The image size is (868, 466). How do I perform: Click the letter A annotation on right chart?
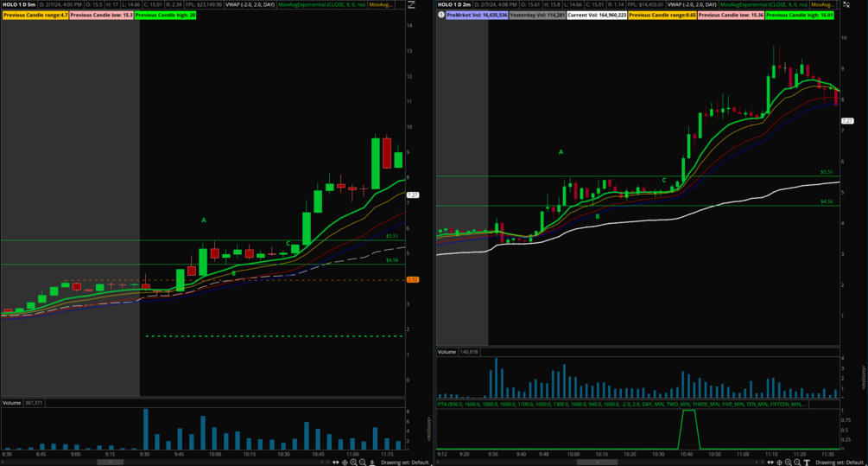point(561,152)
